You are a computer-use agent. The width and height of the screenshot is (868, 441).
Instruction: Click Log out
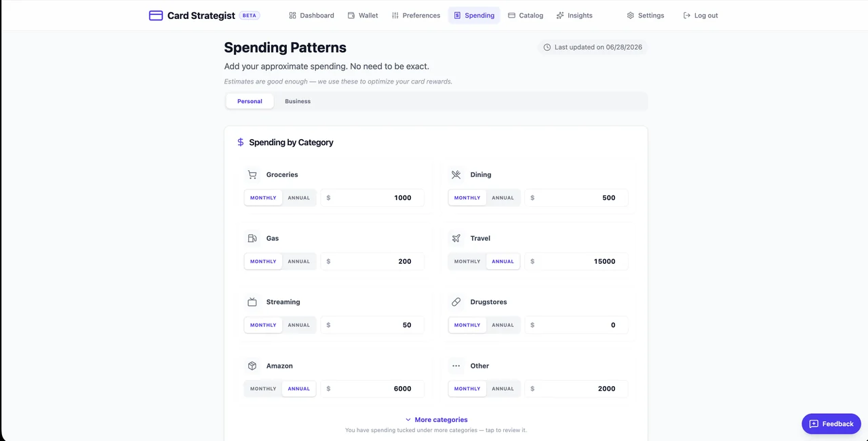click(x=701, y=15)
